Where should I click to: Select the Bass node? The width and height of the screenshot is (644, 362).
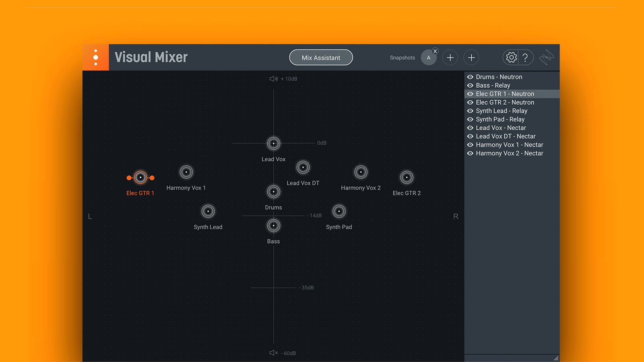coord(274,226)
